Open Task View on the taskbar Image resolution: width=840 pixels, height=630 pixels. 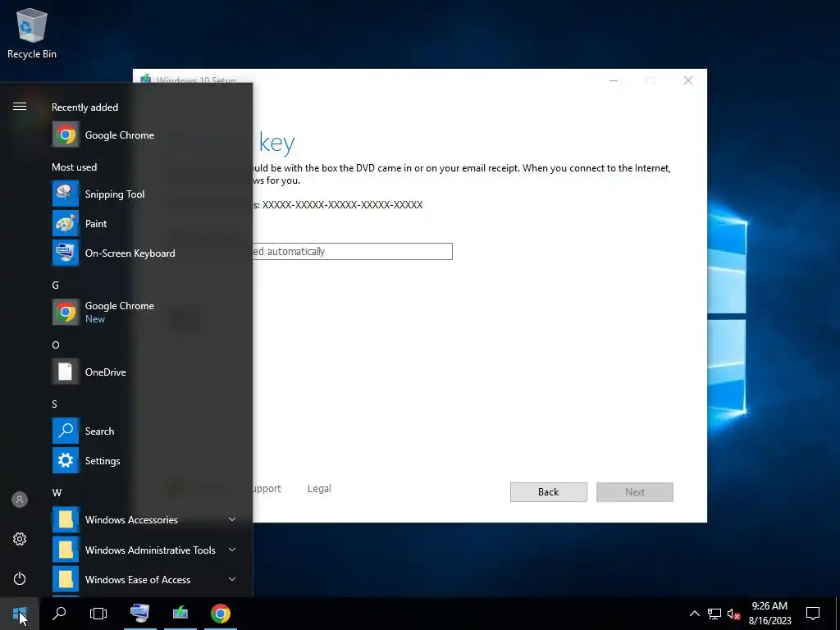pos(98,614)
